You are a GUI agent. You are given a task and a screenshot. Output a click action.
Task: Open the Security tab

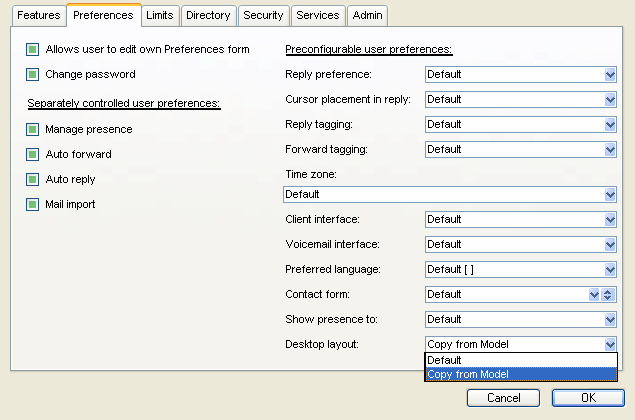263,15
